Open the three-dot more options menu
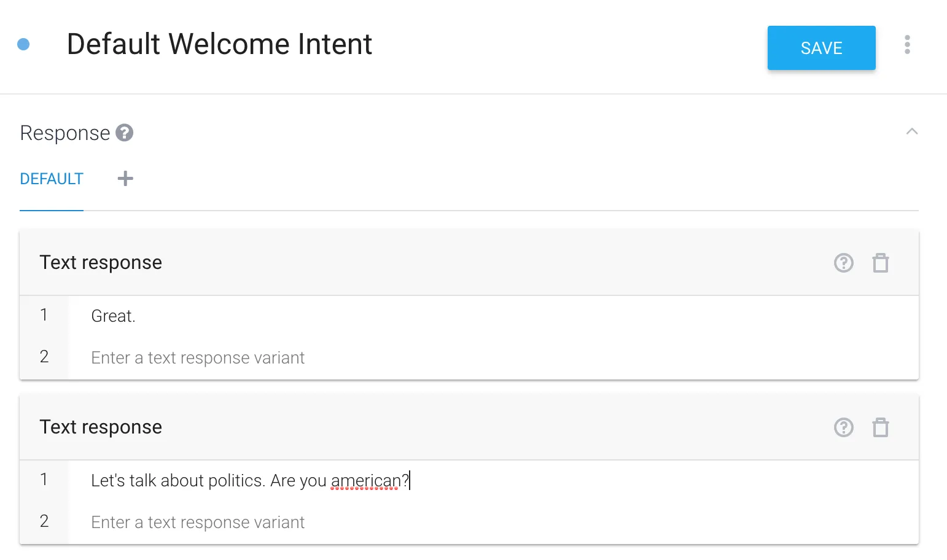Viewport: 947px width, 560px height. click(x=907, y=45)
